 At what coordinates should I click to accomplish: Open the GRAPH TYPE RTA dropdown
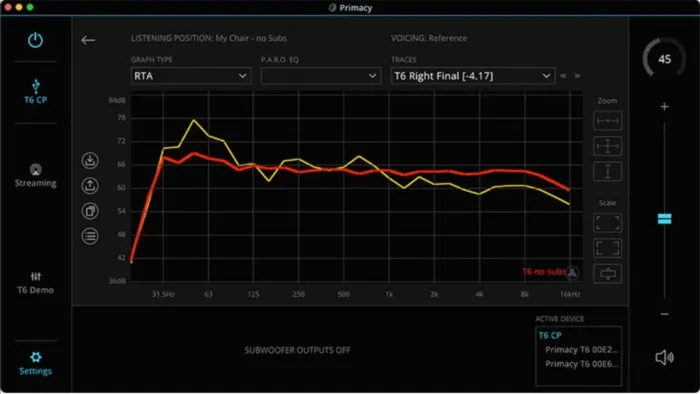coord(191,76)
